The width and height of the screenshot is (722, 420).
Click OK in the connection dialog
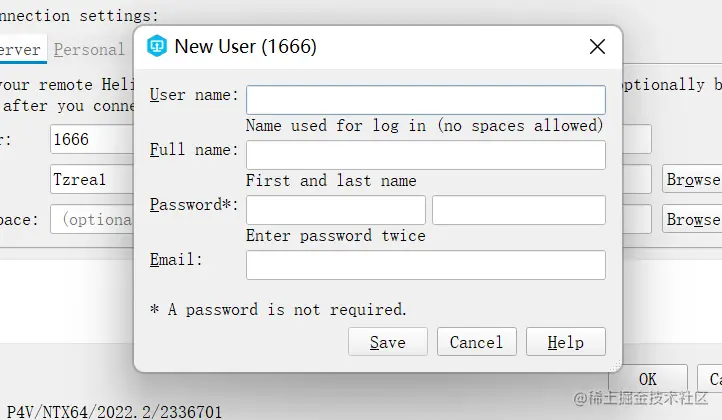point(647,379)
